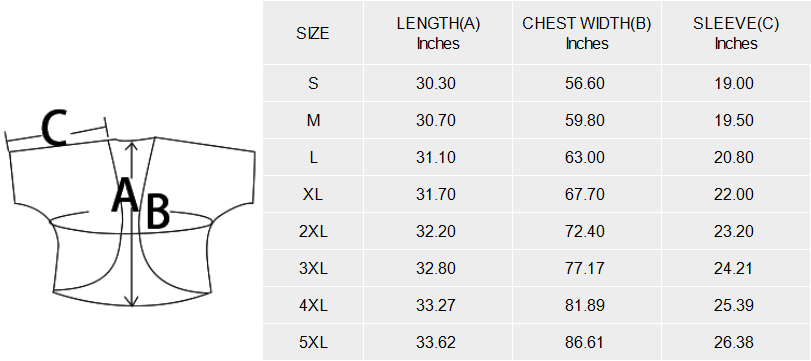Viewport: 811px width, 361px height.
Task: Click the L size row label
Action: pos(313,157)
